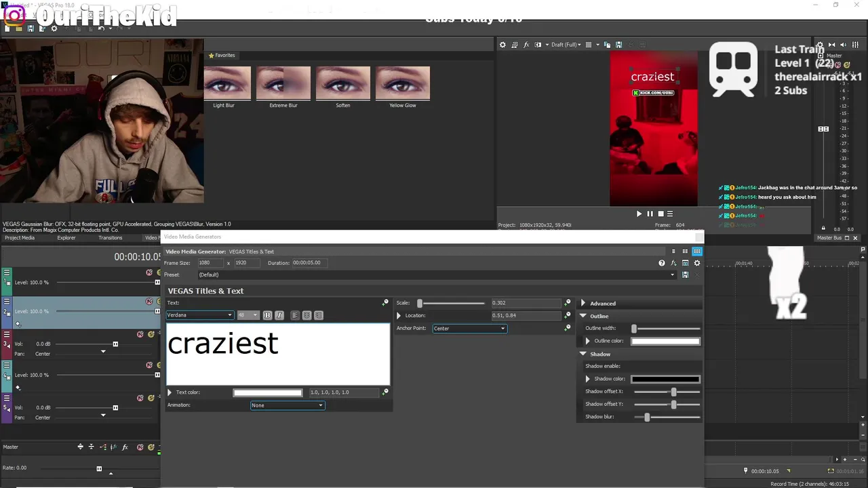Open Master FX in timeline master row
868x488 pixels.
pyautogui.click(x=125, y=447)
